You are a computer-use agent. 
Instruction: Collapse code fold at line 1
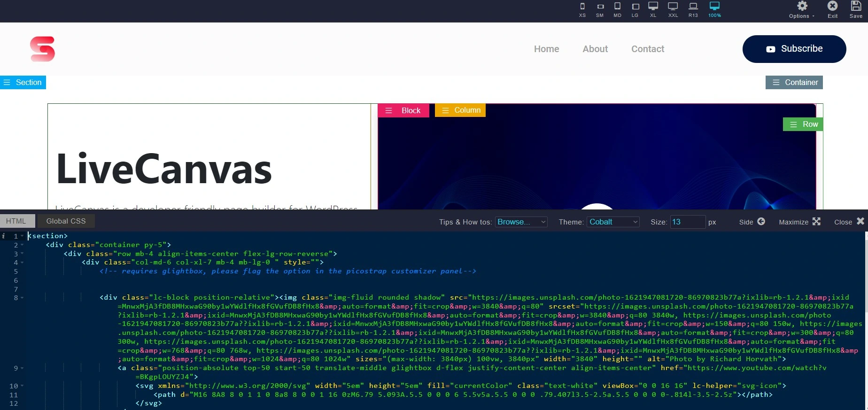[22, 236]
